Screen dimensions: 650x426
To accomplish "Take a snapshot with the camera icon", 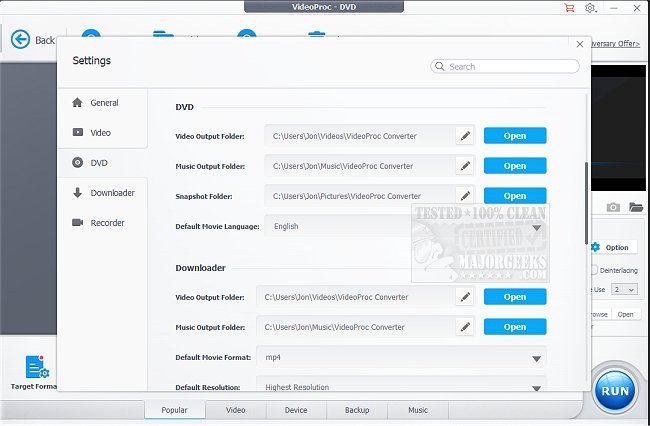I will (x=613, y=207).
